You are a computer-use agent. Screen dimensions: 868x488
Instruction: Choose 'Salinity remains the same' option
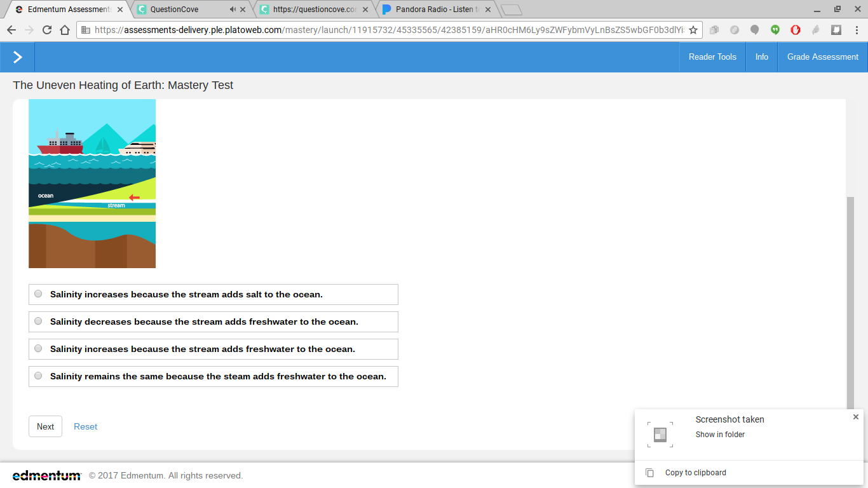(x=214, y=377)
